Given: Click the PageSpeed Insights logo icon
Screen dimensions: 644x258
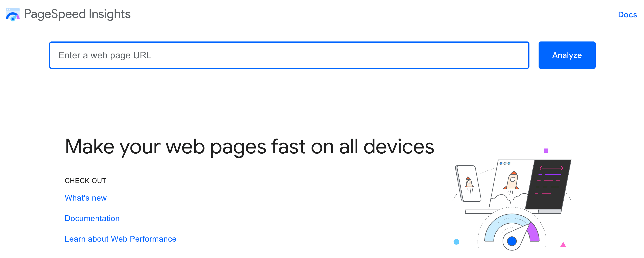Looking at the screenshot, I should (13, 15).
